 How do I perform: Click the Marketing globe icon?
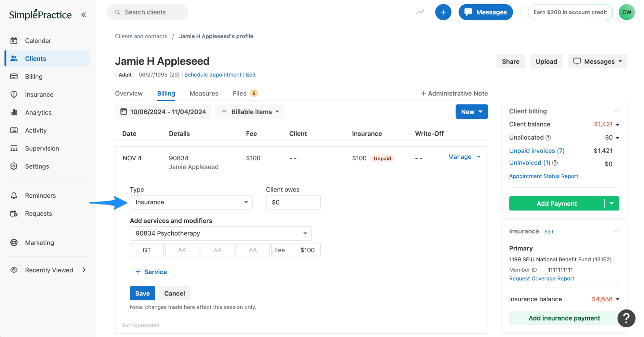14,242
